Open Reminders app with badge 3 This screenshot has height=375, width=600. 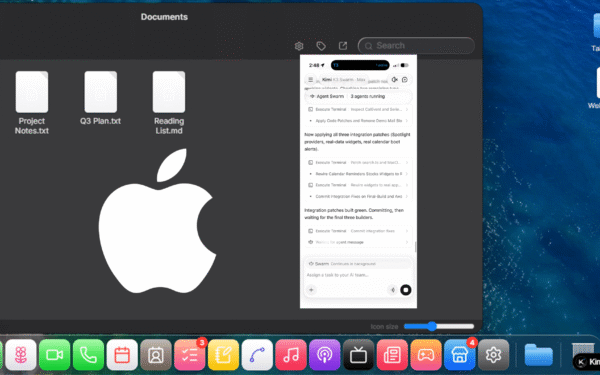tap(189, 355)
